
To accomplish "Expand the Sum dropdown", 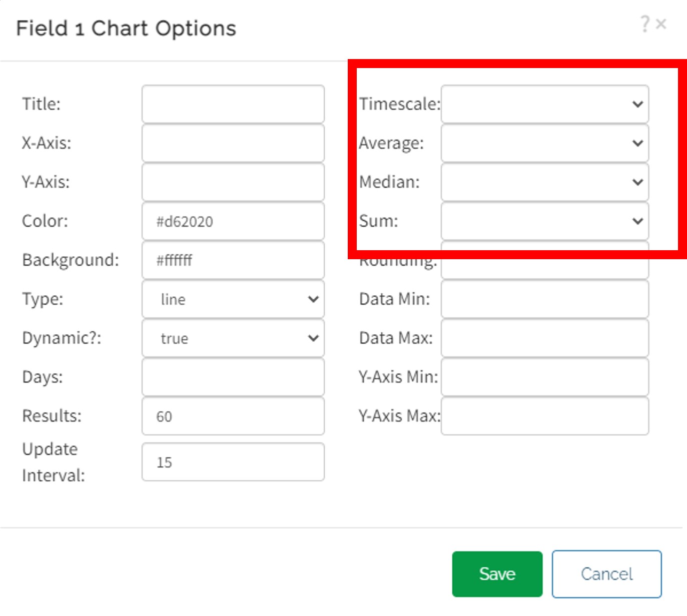I will [x=544, y=221].
